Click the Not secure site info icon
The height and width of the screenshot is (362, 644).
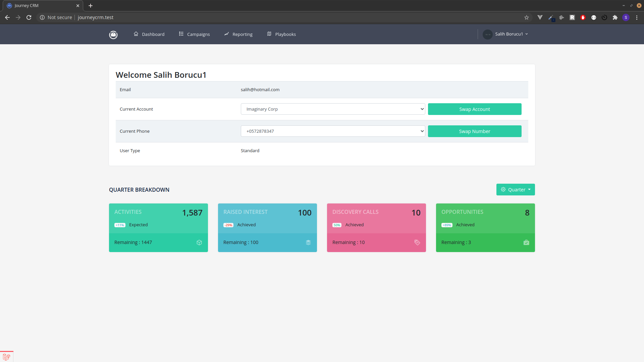click(42, 17)
